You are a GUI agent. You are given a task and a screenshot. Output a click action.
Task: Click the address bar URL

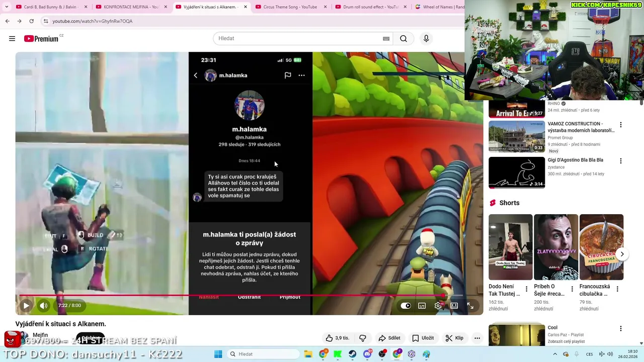[x=93, y=21]
